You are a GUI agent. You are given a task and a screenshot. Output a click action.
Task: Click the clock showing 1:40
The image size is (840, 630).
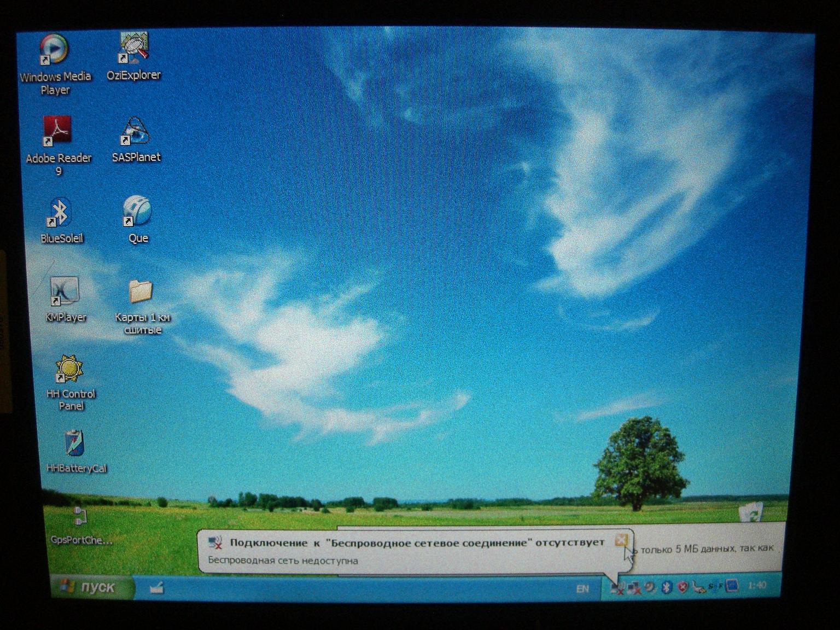pos(757,586)
